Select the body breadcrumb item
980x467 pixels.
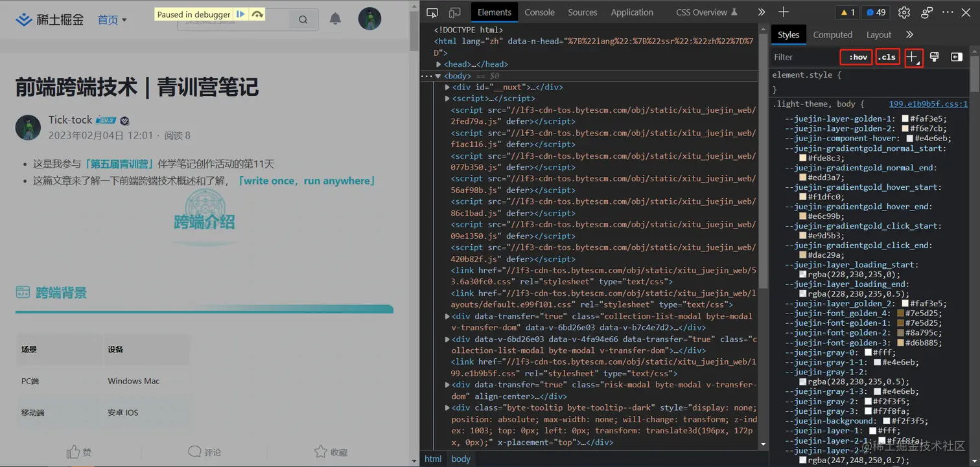pyautogui.click(x=461, y=459)
